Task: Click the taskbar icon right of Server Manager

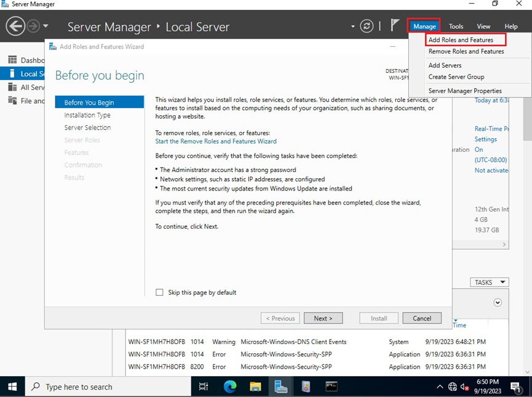Action: pos(305,387)
